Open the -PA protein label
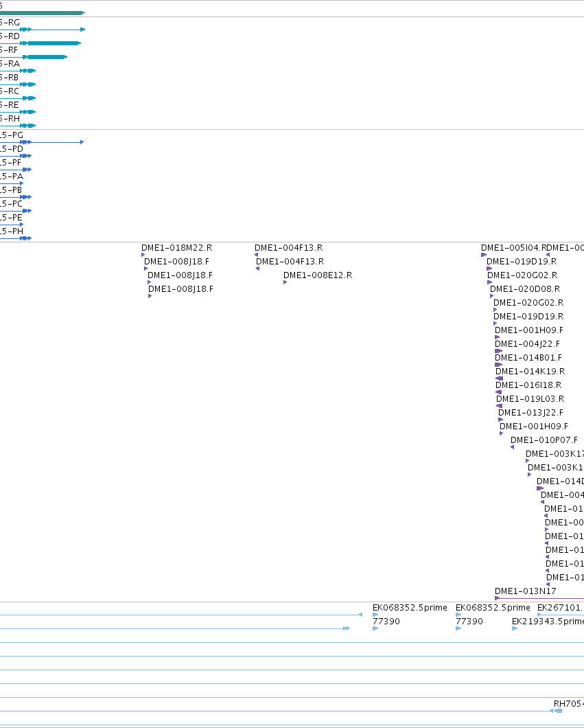Screen dimensions: 584x728 pyautogui.click(x=12, y=176)
